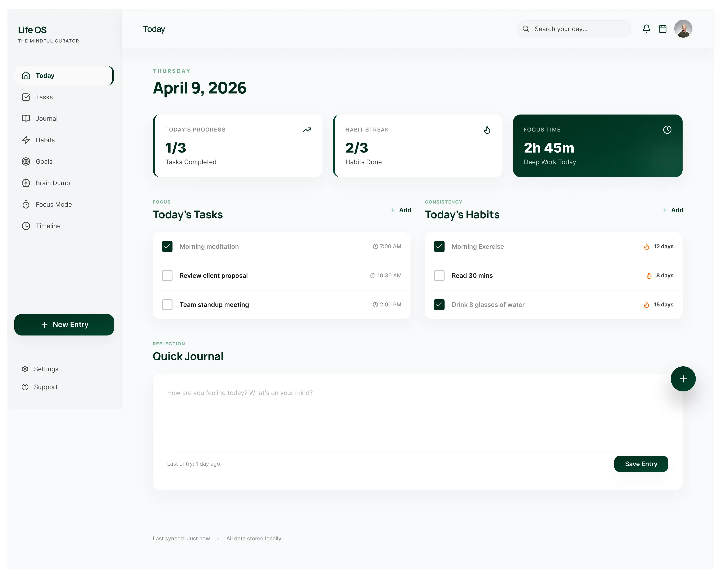Click the Tasks checkbox icon in sidebar
This screenshot has width=728, height=569.
(x=26, y=97)
